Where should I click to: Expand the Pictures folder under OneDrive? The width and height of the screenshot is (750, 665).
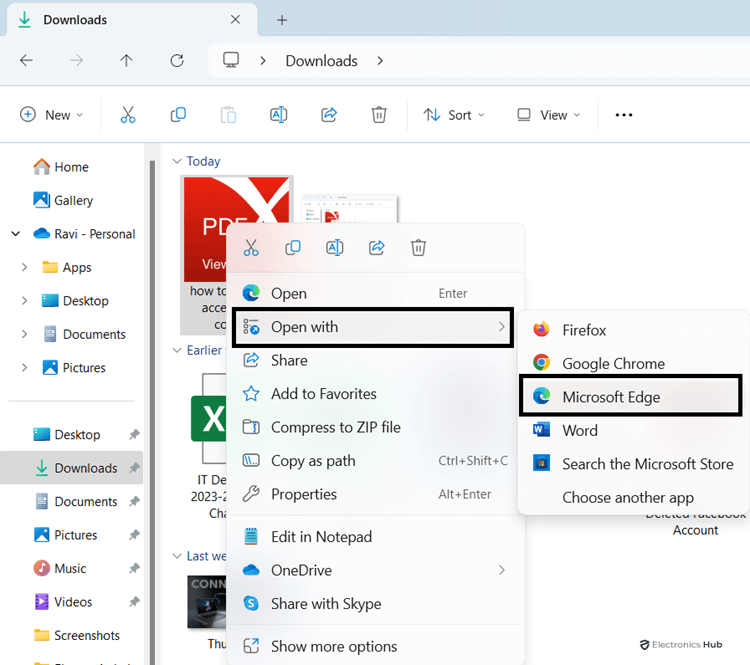pos(24,367)
